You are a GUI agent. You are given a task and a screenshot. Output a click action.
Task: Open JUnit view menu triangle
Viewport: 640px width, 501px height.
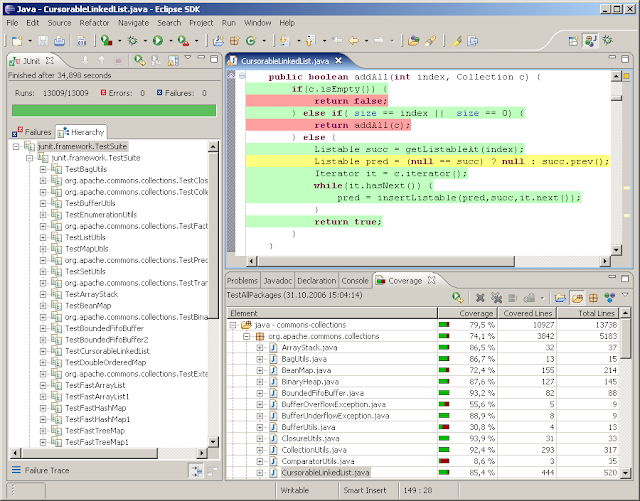click(x=188, y=58)
